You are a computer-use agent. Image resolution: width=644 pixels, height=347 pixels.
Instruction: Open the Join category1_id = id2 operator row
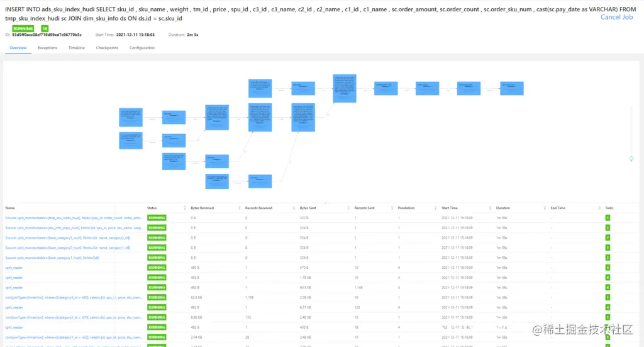coord(74,337)
